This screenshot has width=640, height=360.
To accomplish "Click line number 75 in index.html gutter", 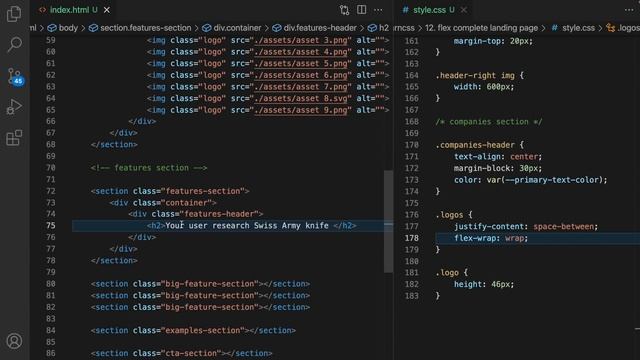I will tap(51, 225).
